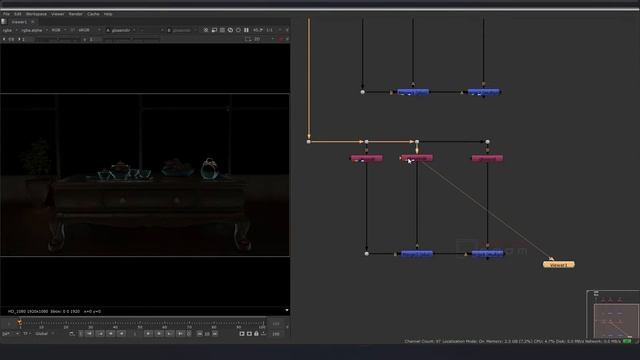Skip forward by the frame increment
Viewport: 640px width, 360px height.
[215, 334]
